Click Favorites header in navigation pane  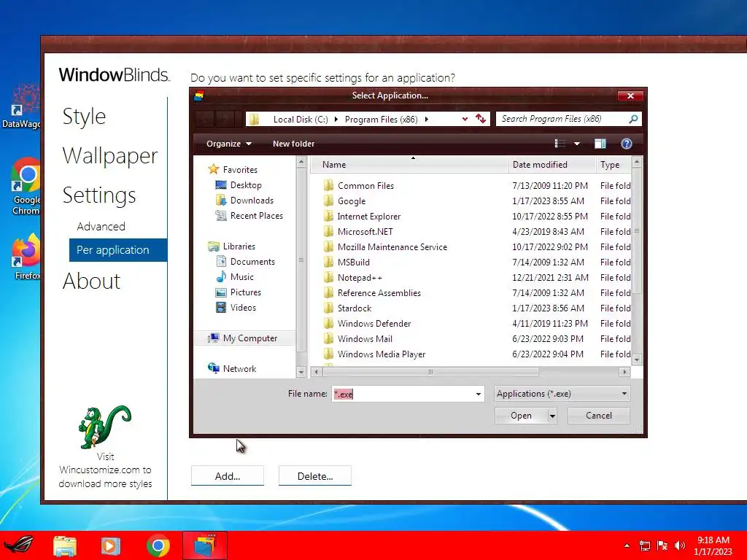(x=239, y=169)
